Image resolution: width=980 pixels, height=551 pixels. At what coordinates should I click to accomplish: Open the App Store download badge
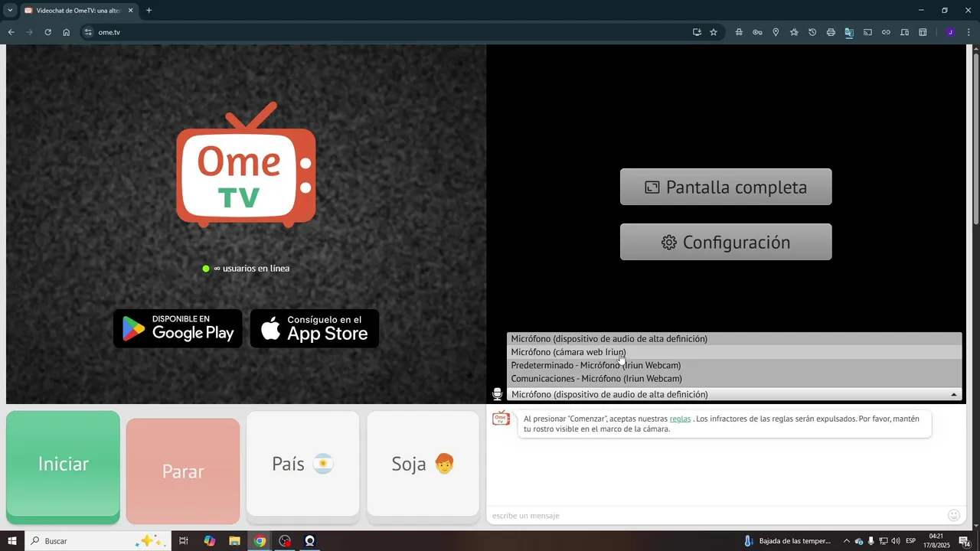315,328
